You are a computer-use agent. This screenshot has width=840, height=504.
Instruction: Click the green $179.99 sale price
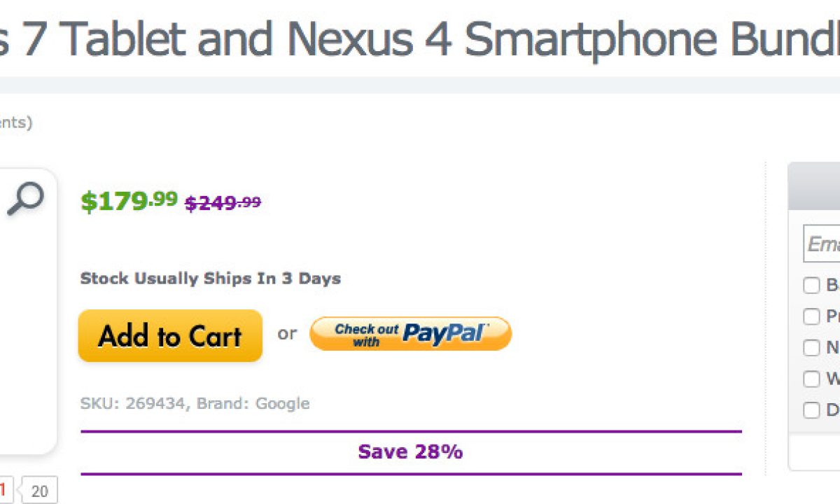coord(129,201)
